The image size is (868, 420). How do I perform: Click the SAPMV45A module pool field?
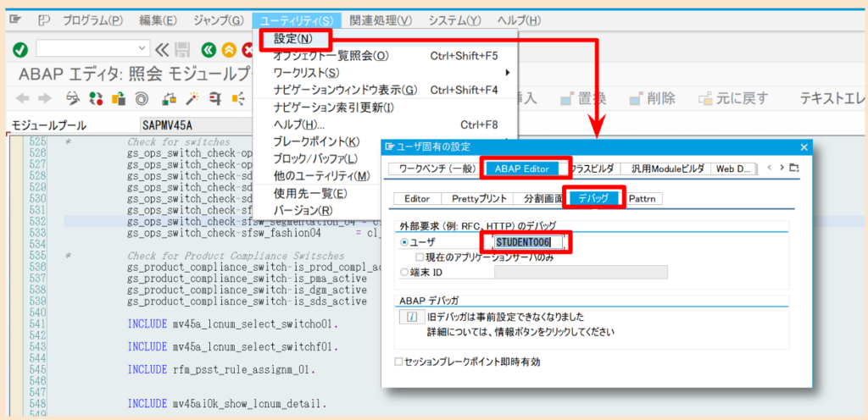197,125
